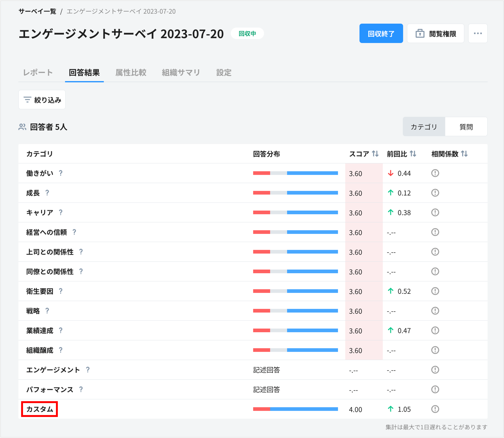Click the response distribution bar for カスタム
The image size is (504, 438).
click(295, 409)
